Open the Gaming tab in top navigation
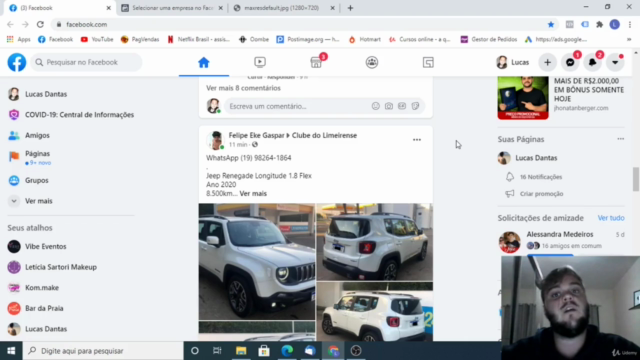640x360 pixels. pyautogui.click(x=428, y=62)
